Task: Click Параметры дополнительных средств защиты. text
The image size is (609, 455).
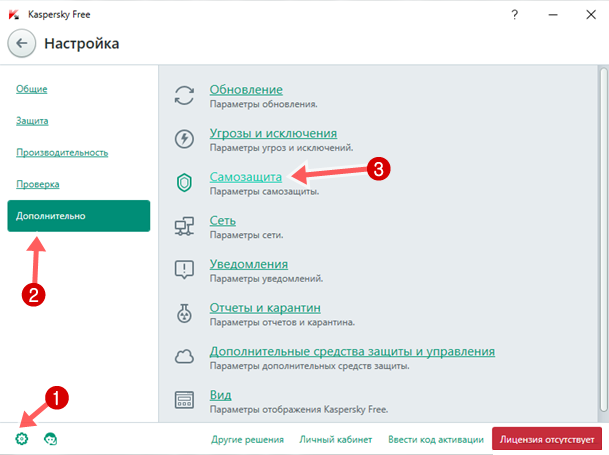Action: tap(310, 366)
